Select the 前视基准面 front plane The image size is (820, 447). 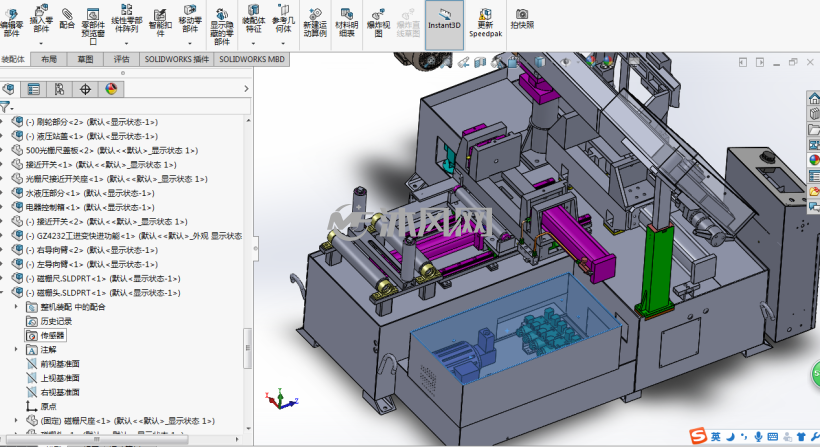point(53,364)
